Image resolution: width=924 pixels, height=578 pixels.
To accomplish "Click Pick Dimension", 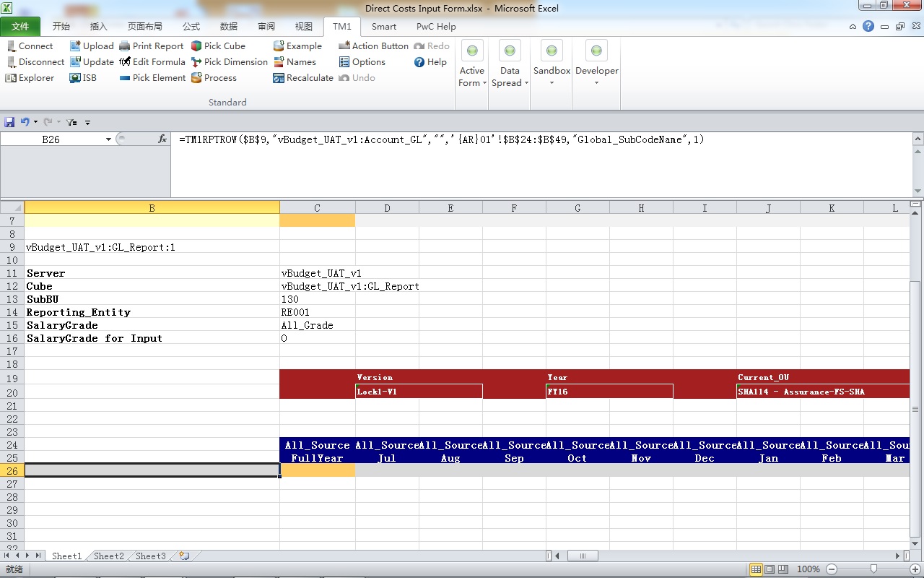I will [x=230, y=61].
